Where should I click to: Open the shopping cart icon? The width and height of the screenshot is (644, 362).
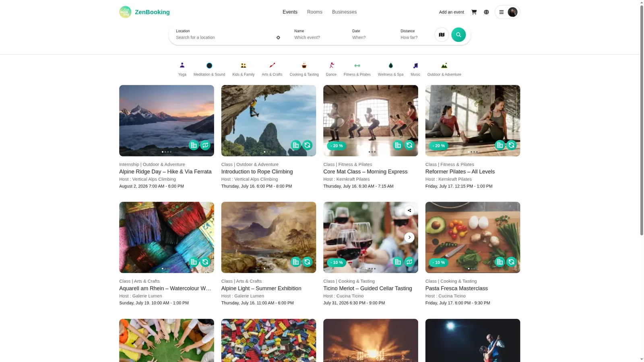(x=474, y=12)
